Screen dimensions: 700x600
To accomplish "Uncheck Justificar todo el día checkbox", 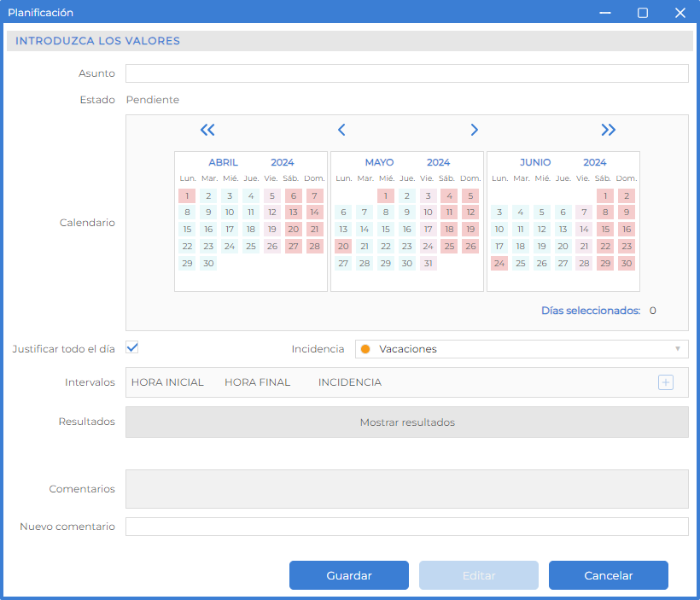I will (x=132, y=347).
